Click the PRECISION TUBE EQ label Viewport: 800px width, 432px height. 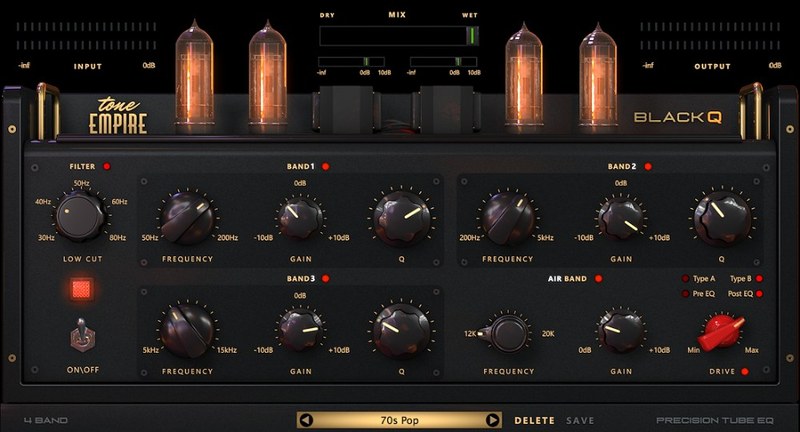[715, 421]
